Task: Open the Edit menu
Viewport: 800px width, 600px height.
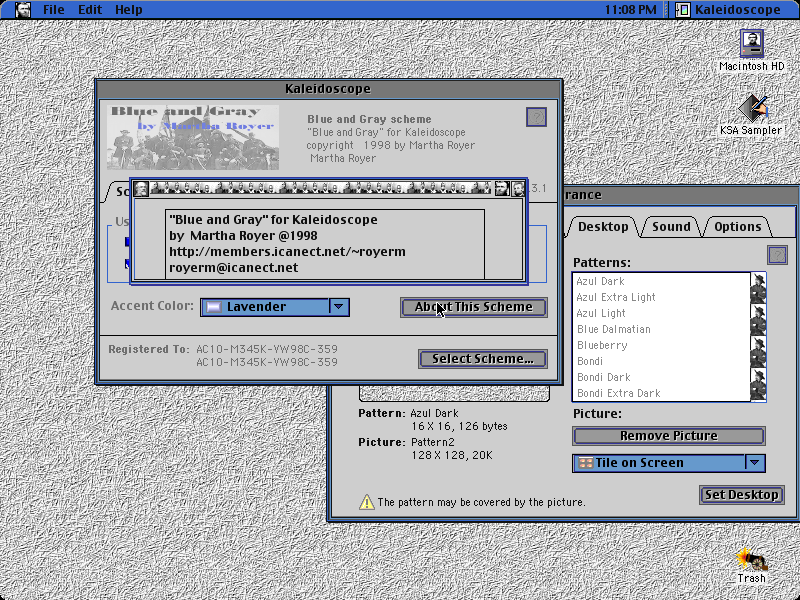Action: (90, 9)
